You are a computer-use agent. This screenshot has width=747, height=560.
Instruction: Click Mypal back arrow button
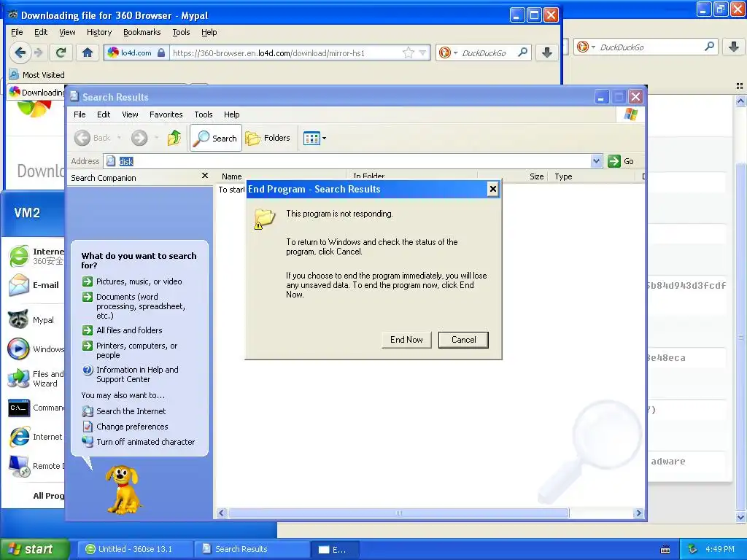20,52
